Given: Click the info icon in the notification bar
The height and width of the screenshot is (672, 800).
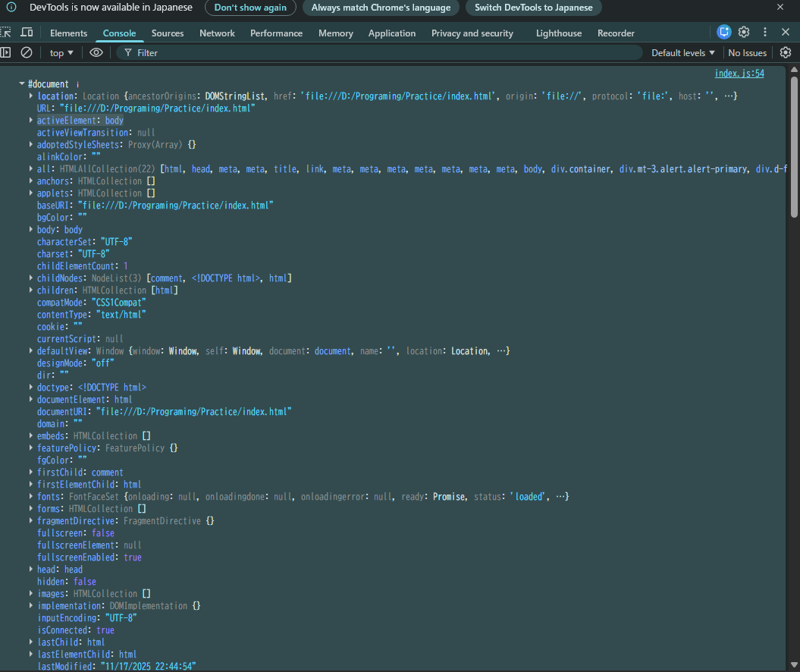Looking at the screenshot, I should [x=11, y=7].
